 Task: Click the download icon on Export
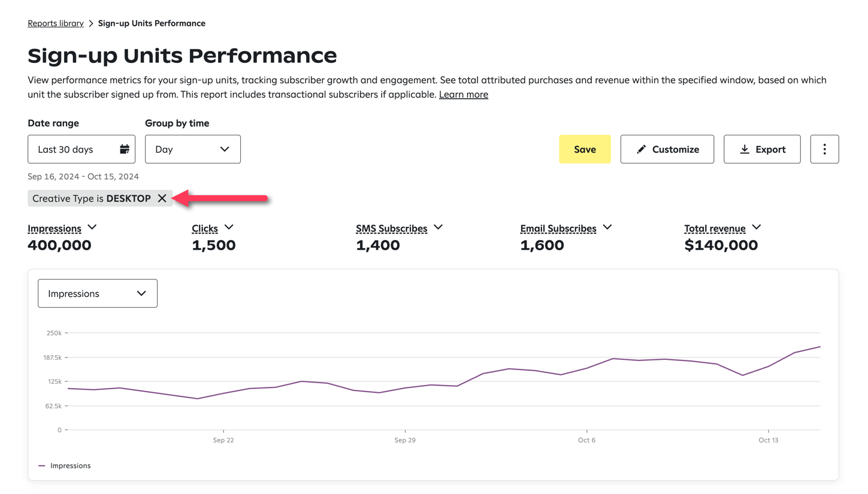(745, 149)
